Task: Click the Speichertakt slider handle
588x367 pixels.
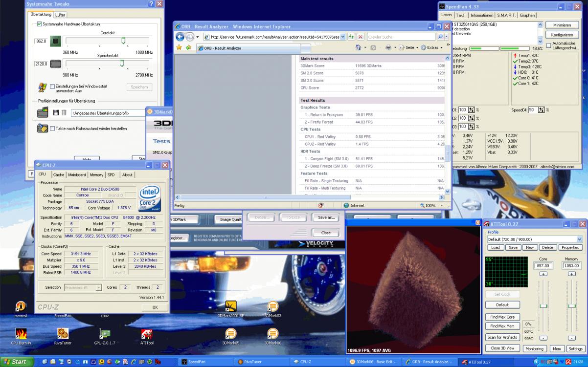Action: click(x=122, y=64)
